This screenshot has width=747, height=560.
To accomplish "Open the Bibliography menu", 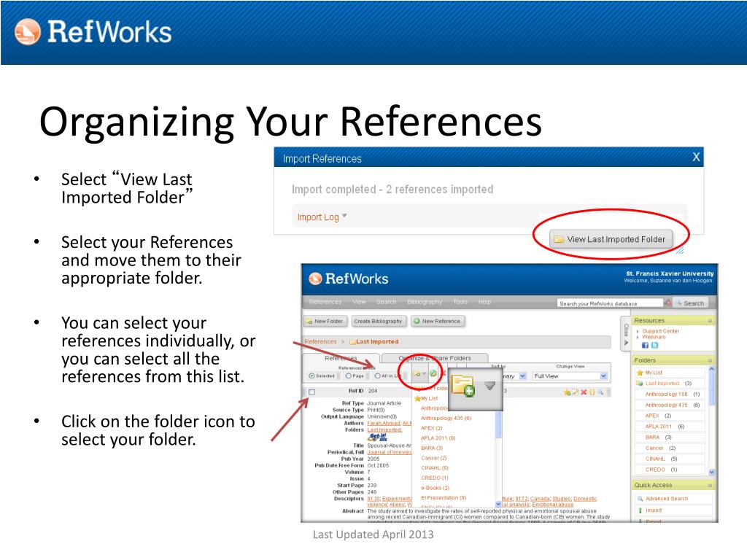I will 425,302.
